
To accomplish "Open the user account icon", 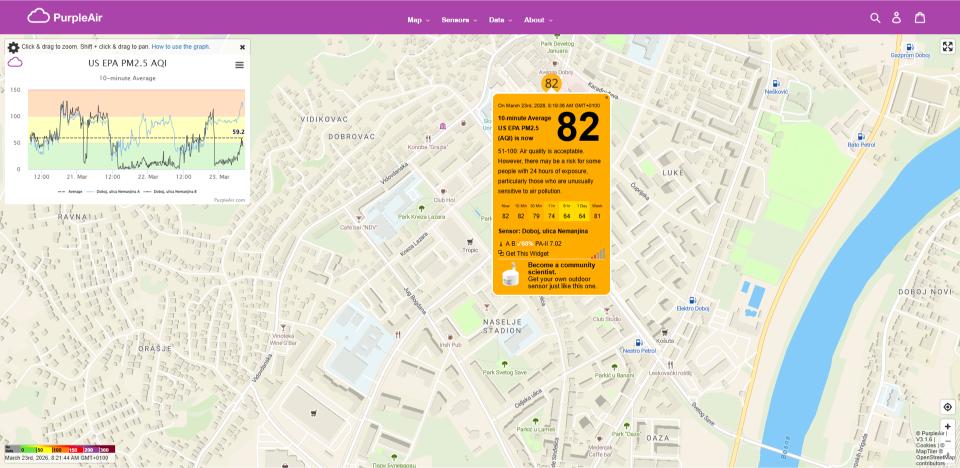I will click(896, 18).
